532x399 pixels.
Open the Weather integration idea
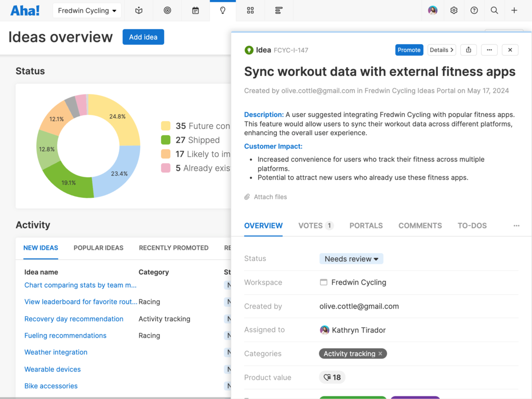(56, 352)
